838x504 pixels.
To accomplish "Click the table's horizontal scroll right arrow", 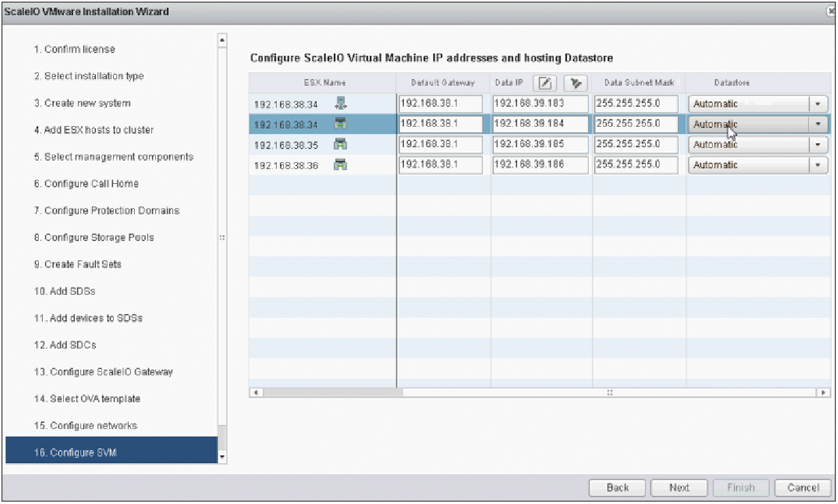I will 825,392.
